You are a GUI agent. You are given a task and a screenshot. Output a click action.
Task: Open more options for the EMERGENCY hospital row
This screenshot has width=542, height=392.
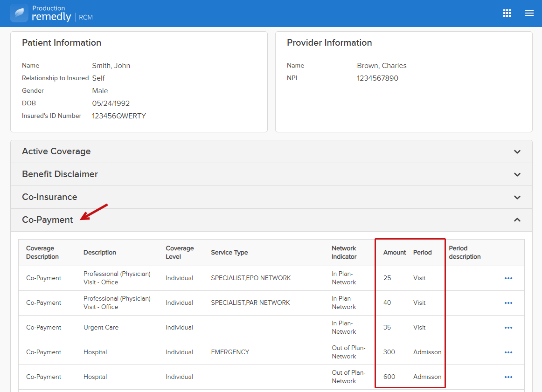[x=508, y=352]
